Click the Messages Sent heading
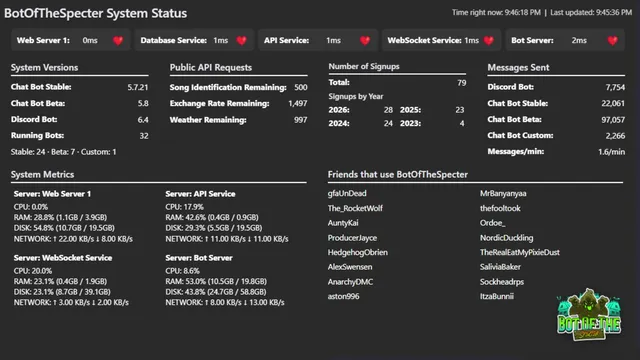Screen dimensions: 640x360 pyautogui.click(x=518, y=67)
